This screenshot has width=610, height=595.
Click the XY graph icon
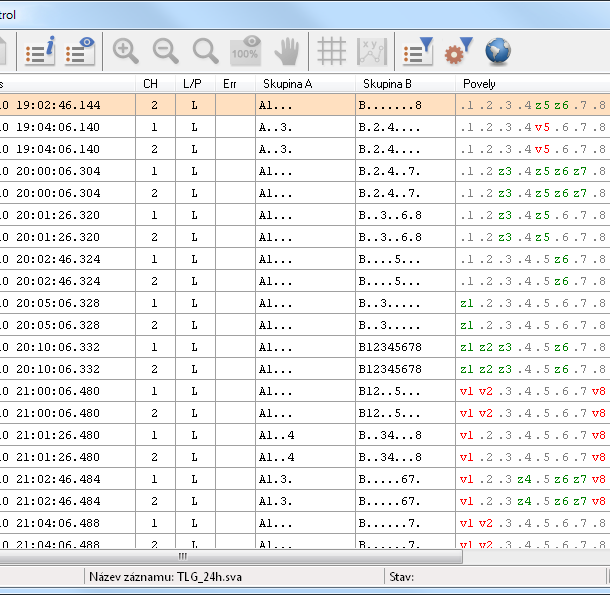pyautogui.click(x=372, y=51)
